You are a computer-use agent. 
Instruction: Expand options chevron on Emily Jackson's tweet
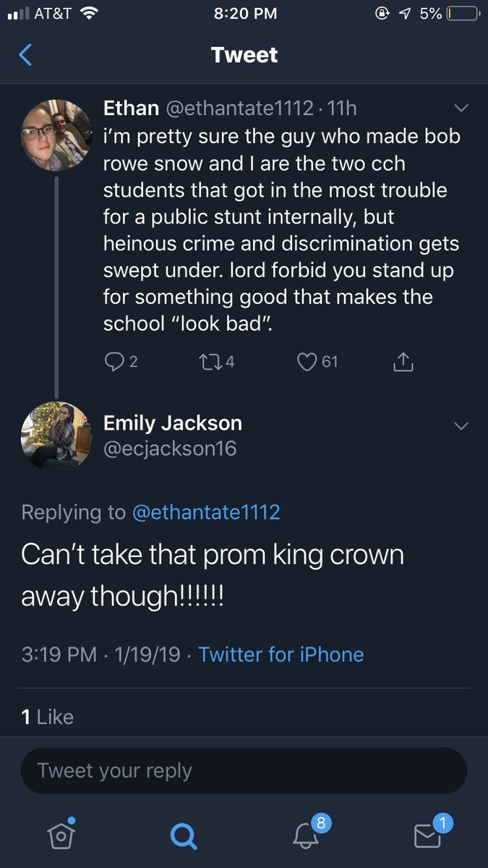[x=461, y=426]
